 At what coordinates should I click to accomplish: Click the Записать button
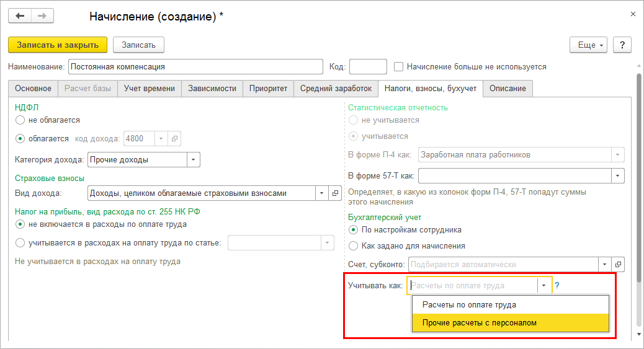pyautogui.click(x=138, y=45)
